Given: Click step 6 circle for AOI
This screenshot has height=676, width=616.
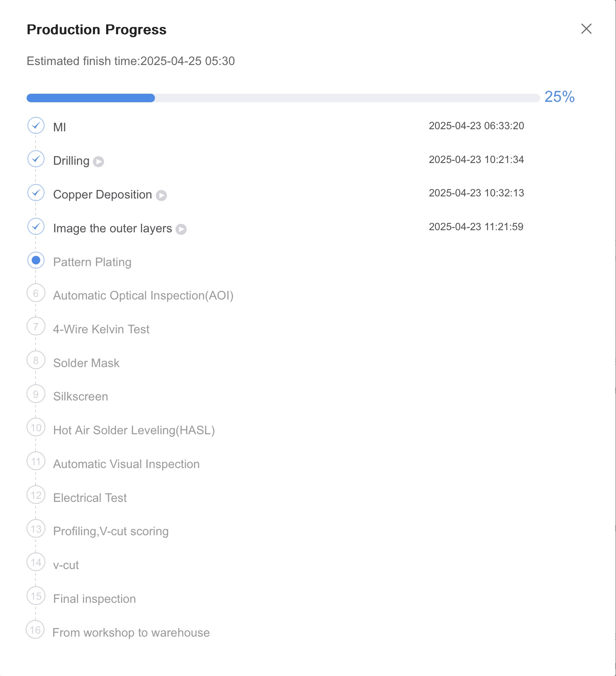Looking at the screenshot, I should click(x=36, y=294).
